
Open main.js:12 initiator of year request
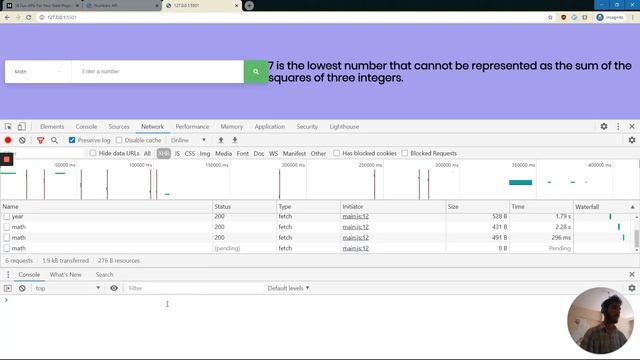[x=356, y=216]
